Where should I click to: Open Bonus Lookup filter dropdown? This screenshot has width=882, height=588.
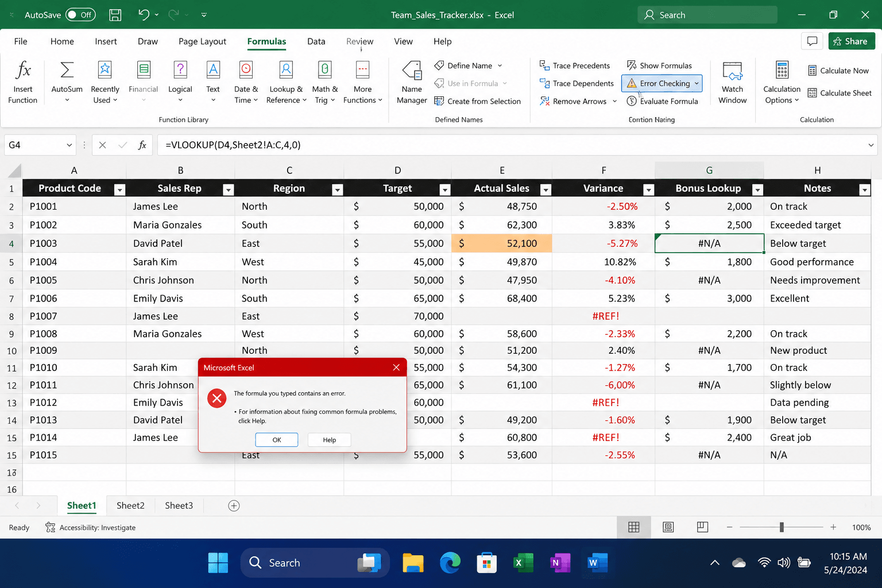click(x=757, y=190)
